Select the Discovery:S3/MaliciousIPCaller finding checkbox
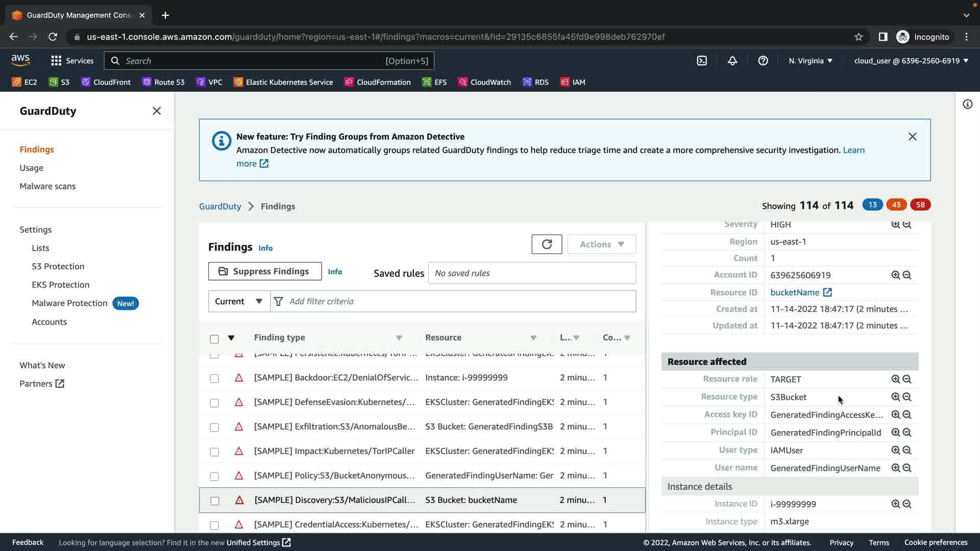980x551 pixels. coord(215,501)
